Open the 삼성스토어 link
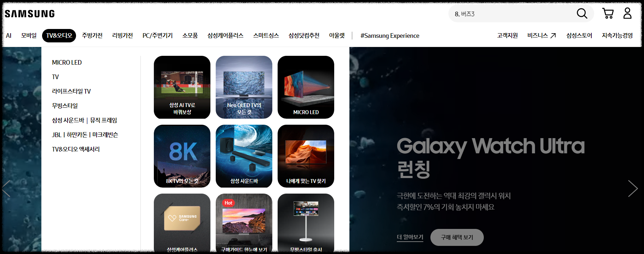The height and width of the screenshot is (254, 644). pos(579,35)
